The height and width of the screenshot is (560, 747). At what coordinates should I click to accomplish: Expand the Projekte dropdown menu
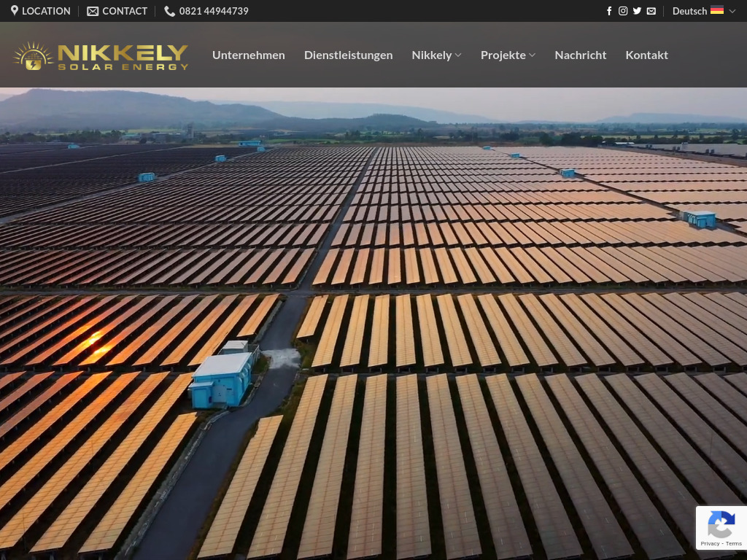click(508, 55)
